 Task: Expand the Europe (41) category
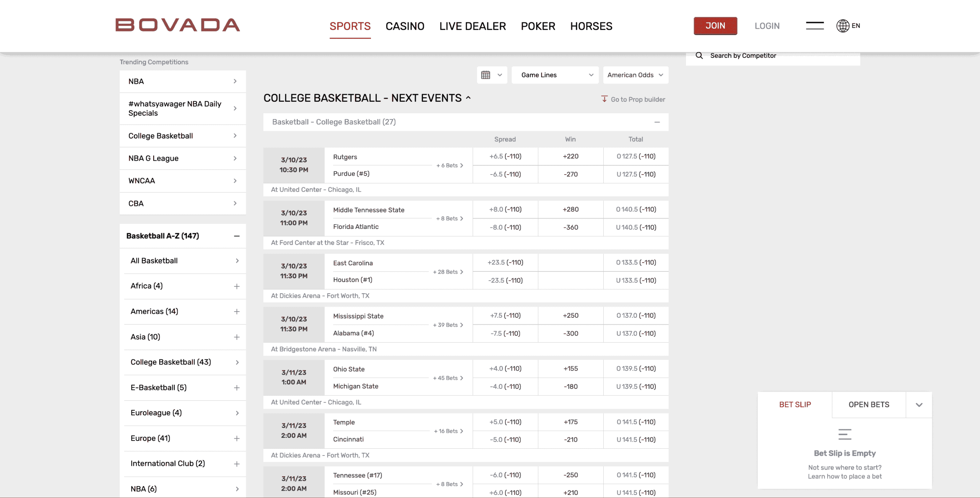[237, 439]
